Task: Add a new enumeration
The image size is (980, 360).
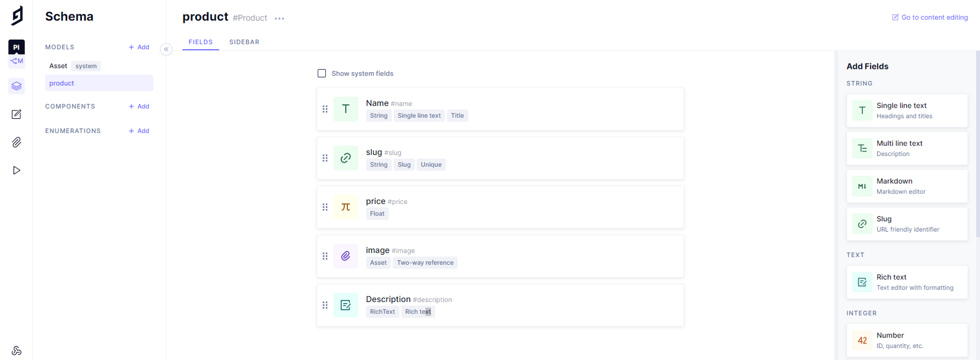Action: pyautogui.click(x=139, y=131)
